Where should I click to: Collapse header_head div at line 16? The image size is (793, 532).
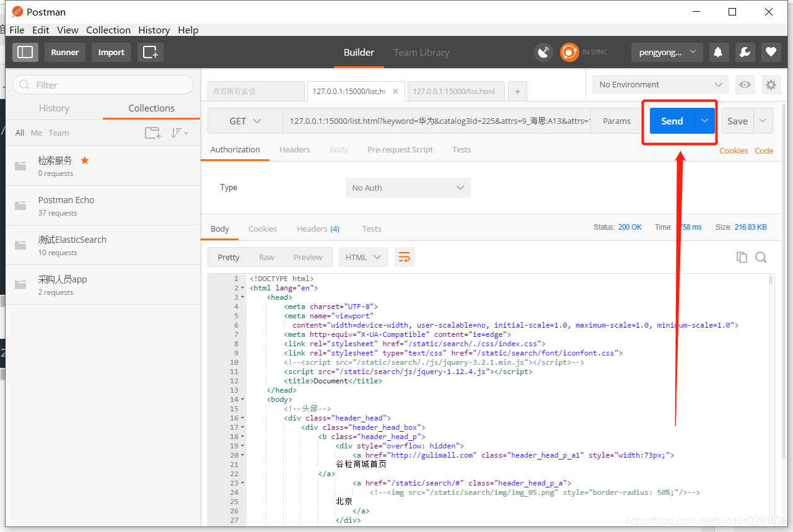242,418
